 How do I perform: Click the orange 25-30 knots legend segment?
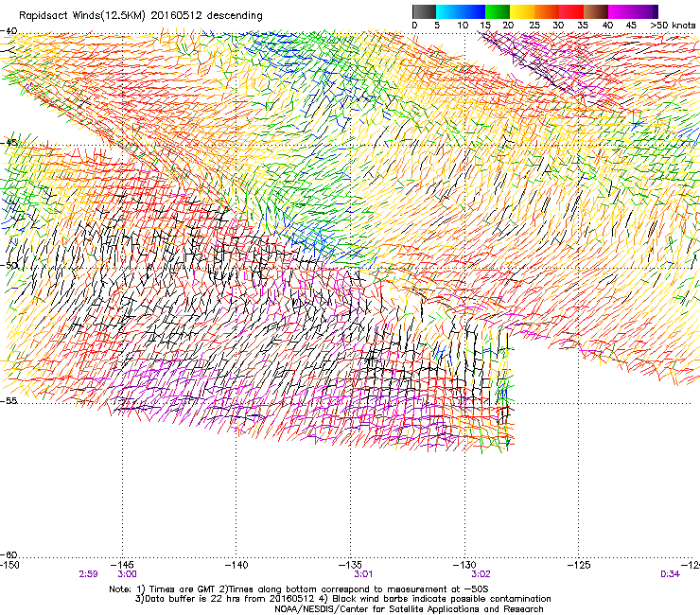pos(547,11)
